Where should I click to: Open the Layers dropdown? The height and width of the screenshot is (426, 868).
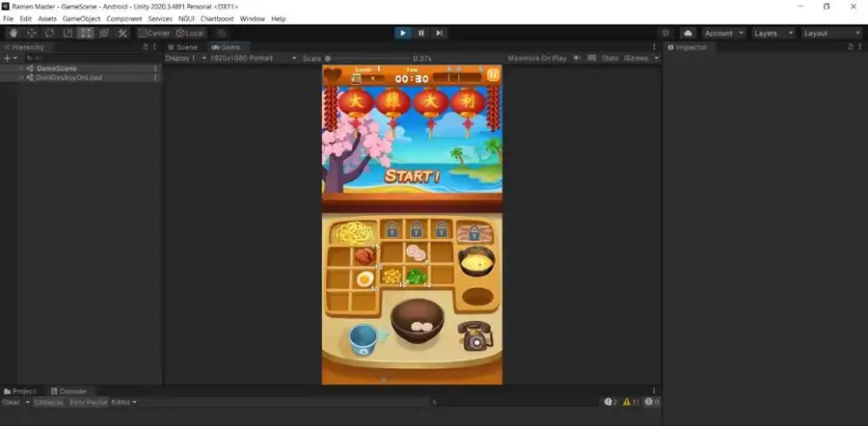(773, 33)
